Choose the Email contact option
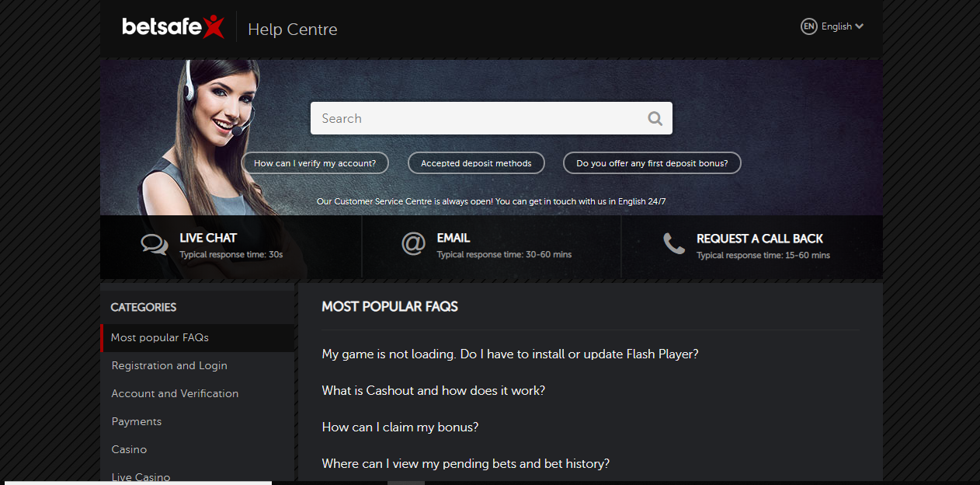The width and height of the screenshot is (980, 485). click(x=492, y=246)
